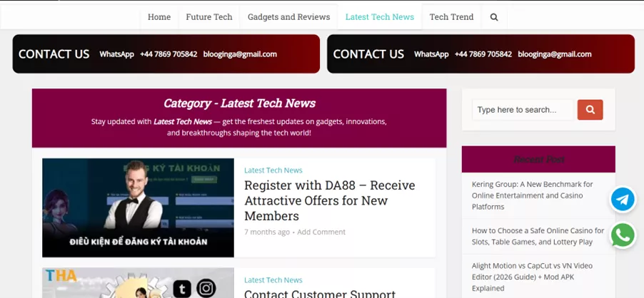Go to the Home menu item
The width and height of the screenshot is (644, 298).
click(x=159, y=17)
